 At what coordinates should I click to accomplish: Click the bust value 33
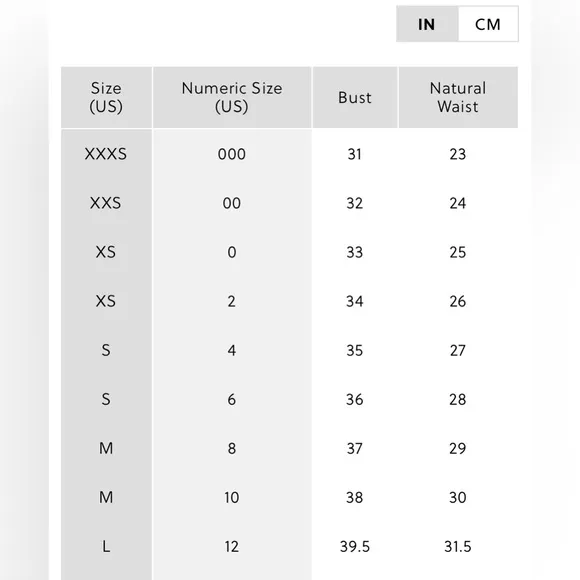tap(355, 252)
